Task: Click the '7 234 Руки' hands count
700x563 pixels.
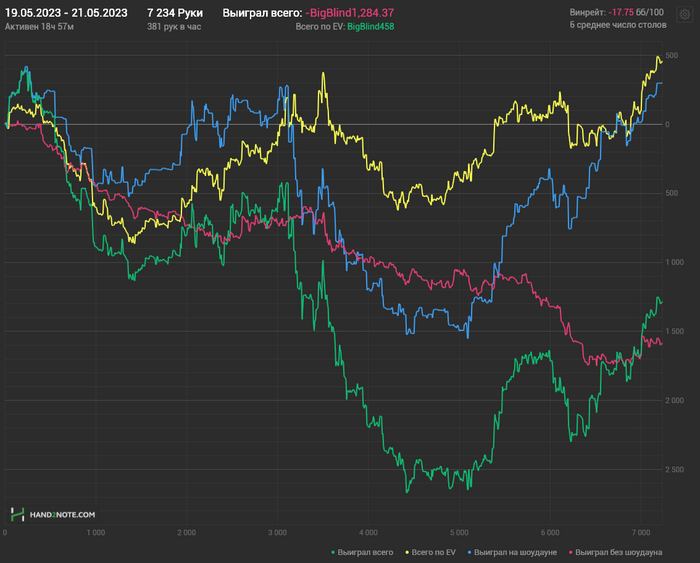Action: (175, 13)
